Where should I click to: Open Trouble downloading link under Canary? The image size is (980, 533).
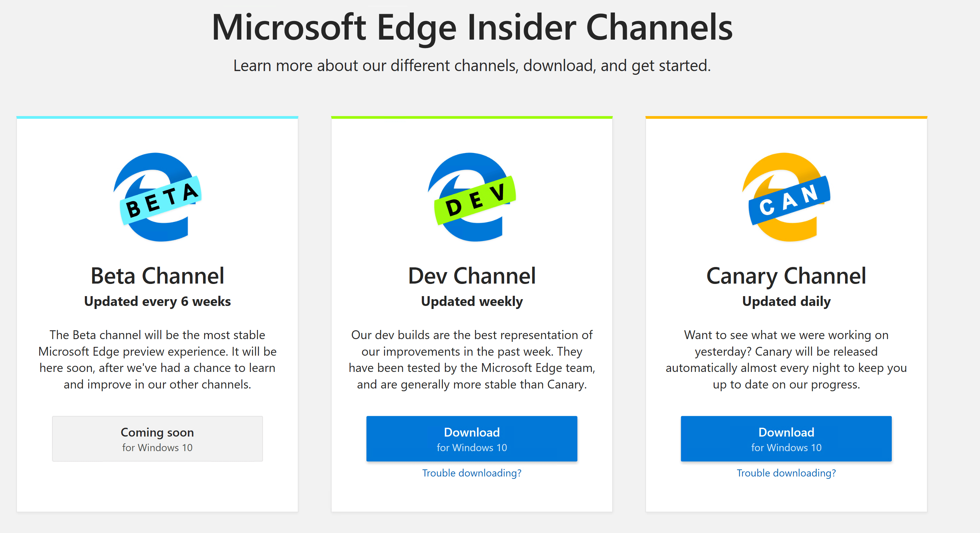786,473
